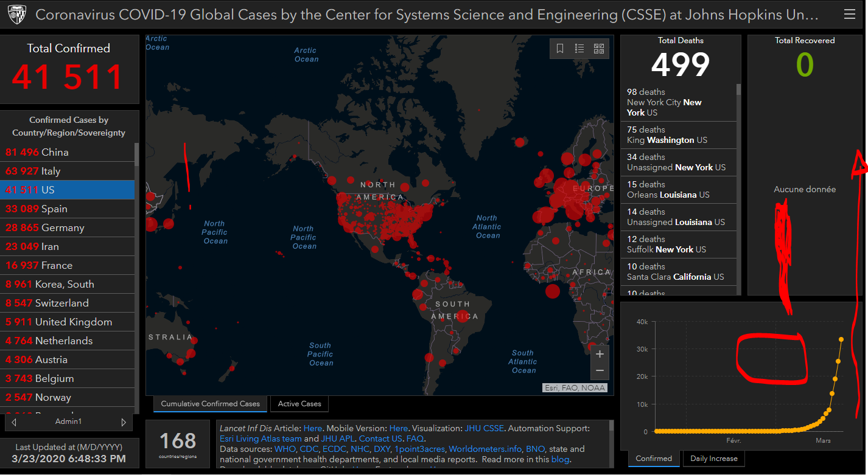Select Spain in the country list
This screenshot has width=868, height=475.
67,209
